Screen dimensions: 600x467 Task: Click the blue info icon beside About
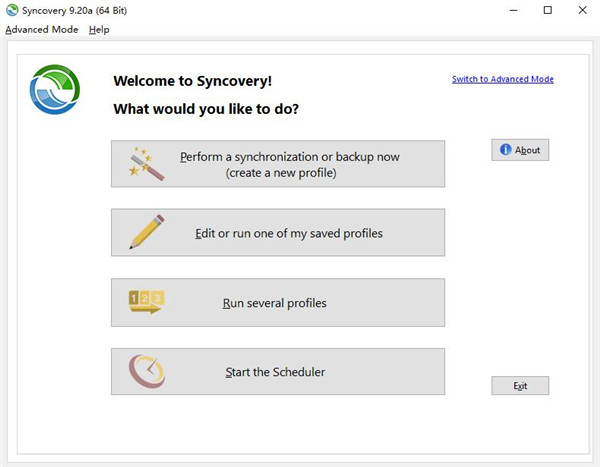coord(506,150)
